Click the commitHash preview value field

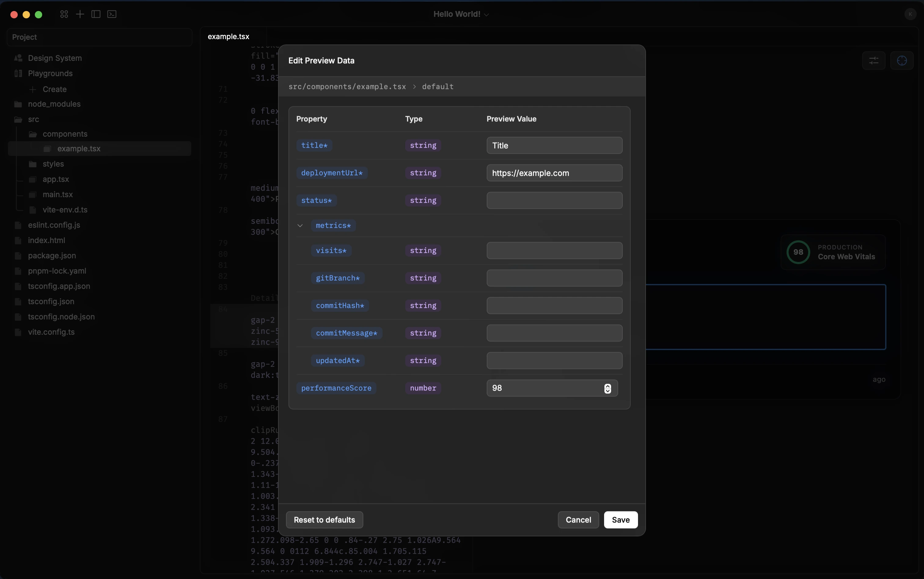[x=554, y=306]
